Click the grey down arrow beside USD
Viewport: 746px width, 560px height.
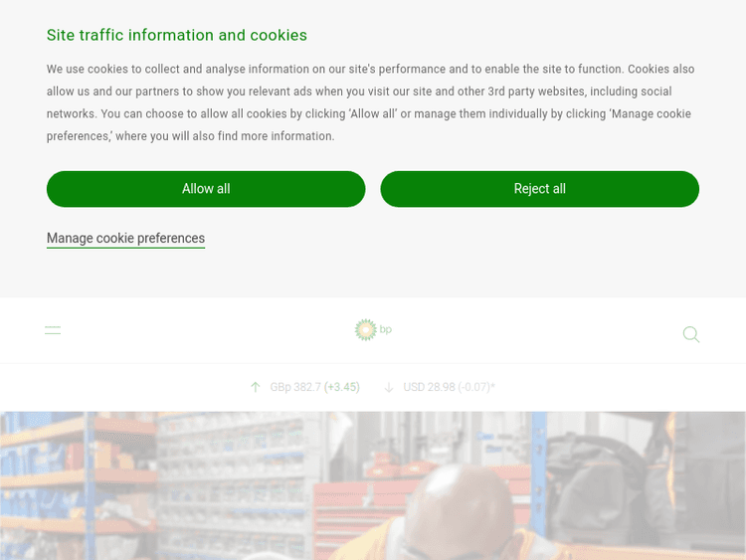tap(389, 387)
